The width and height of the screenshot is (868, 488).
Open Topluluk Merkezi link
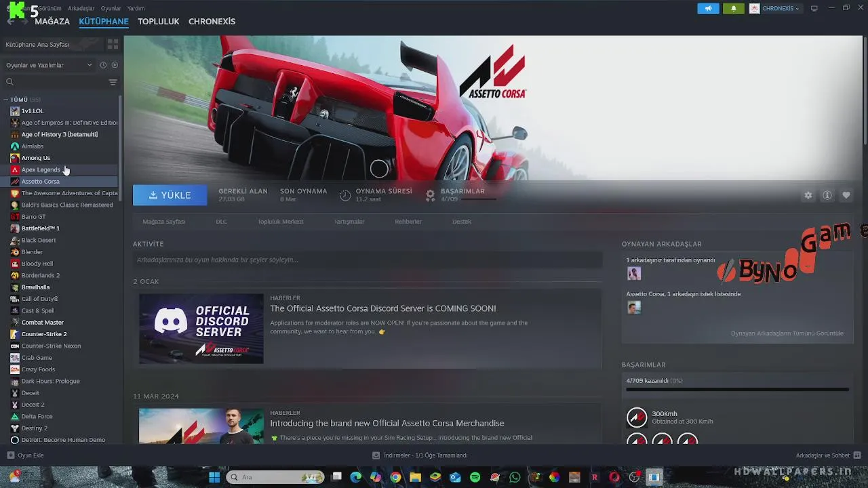pyautogui.click(x=280, y=222)
